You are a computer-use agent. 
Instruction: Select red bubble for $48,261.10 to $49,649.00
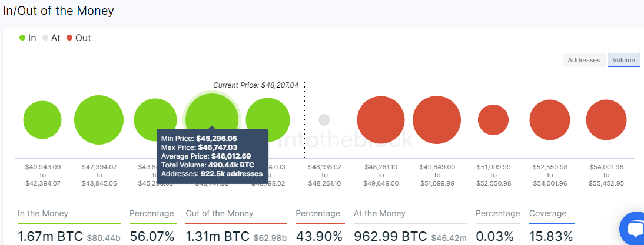click(x=381, y=120)
